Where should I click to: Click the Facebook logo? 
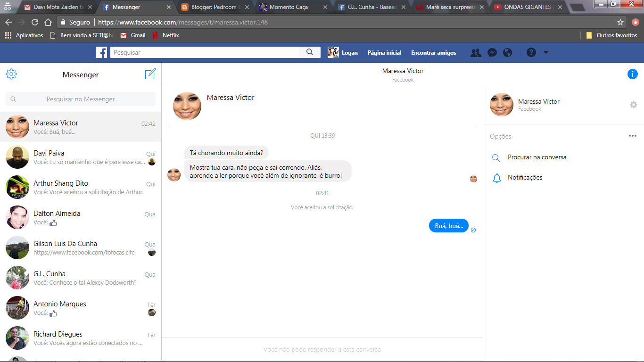point(101,52)
